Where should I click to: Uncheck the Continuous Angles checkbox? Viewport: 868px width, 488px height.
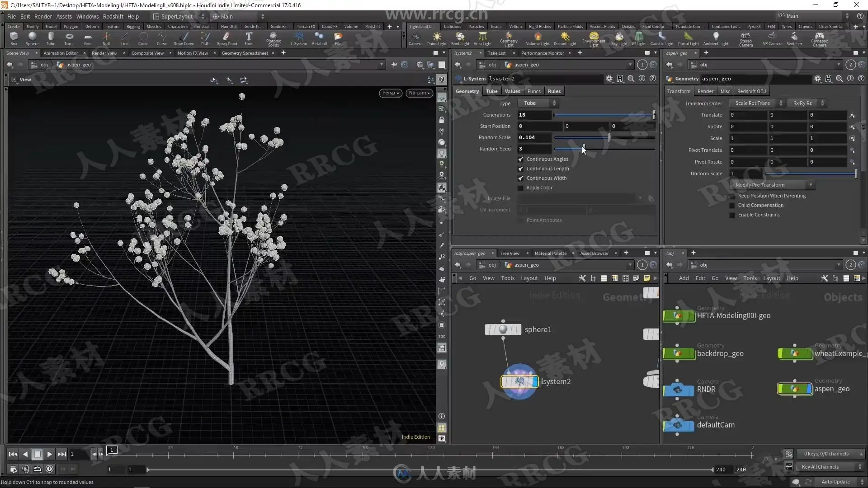tap(520, 160)
